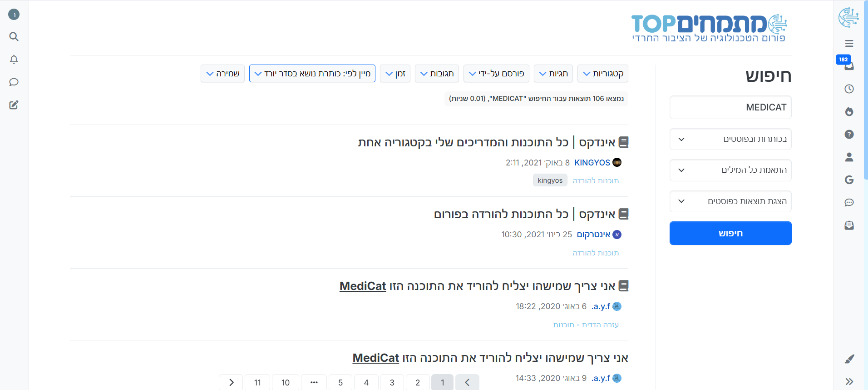Open the sort by מיין לפי dropdown
Image resolution: width=868 pixels, height=390 pixels.
coord(312,74)
